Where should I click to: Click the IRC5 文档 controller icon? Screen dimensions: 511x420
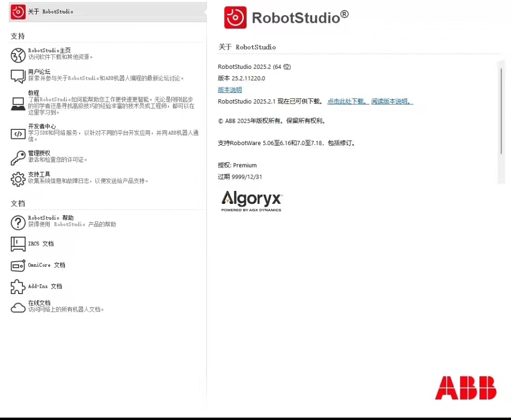[x=18, y=244]
